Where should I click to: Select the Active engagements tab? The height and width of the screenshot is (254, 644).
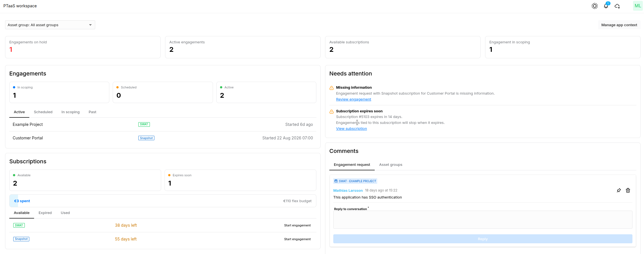coord(19,112)
